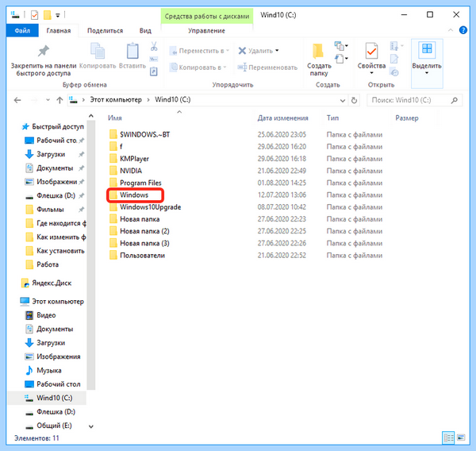The height and width of the screenshot is (451, 476).
Task: Click the Open dropdown icon in Open group
Action: pos(397,46)
